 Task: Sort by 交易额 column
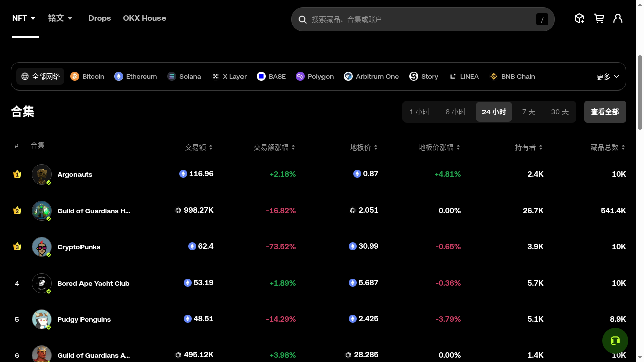coord(199,147)
